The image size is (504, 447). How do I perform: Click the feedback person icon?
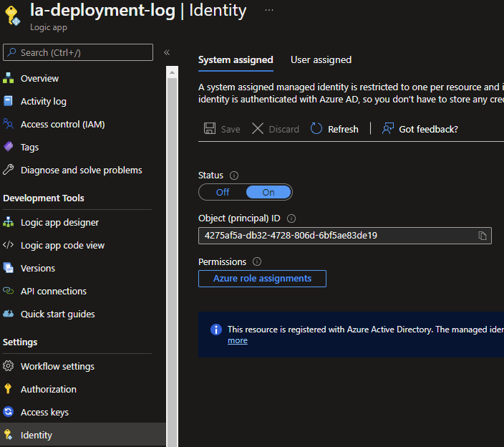(387, 128)
